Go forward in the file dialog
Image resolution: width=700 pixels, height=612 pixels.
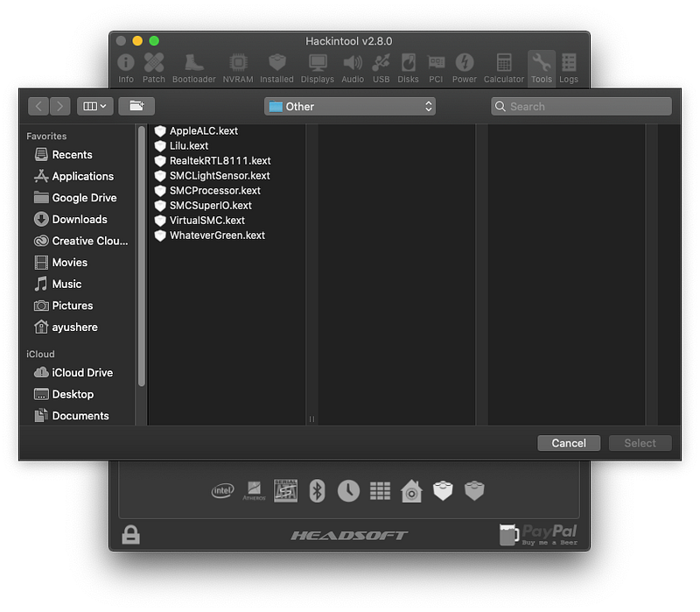(x=59, y=106)
